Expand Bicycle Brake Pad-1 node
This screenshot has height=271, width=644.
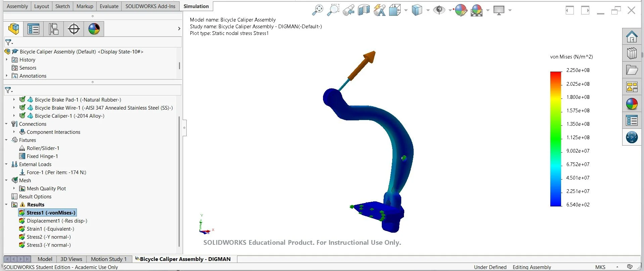point(14,100)
